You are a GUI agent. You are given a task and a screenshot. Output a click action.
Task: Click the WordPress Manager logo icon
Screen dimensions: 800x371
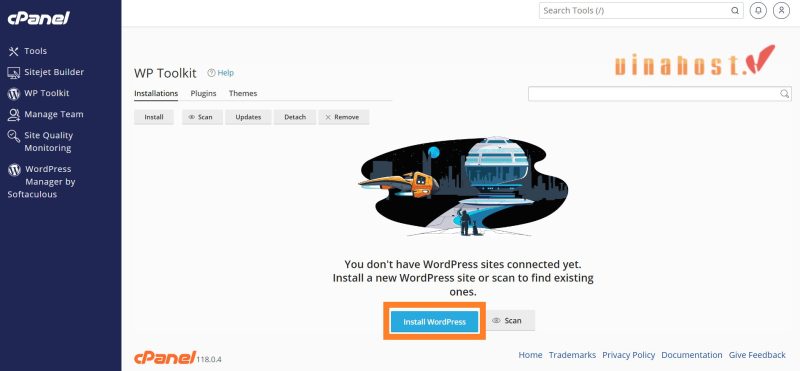tap(14, 170)
